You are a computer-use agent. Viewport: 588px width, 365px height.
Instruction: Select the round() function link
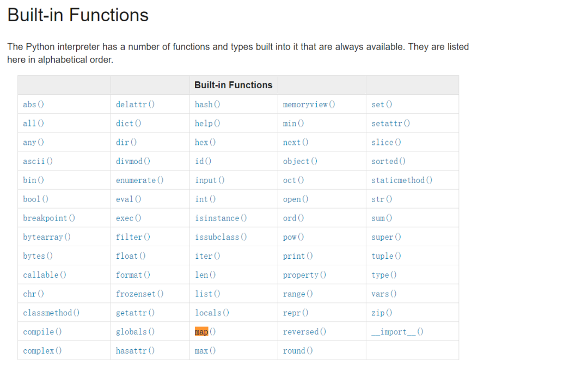pyautogui.click(x=297, y=351)
